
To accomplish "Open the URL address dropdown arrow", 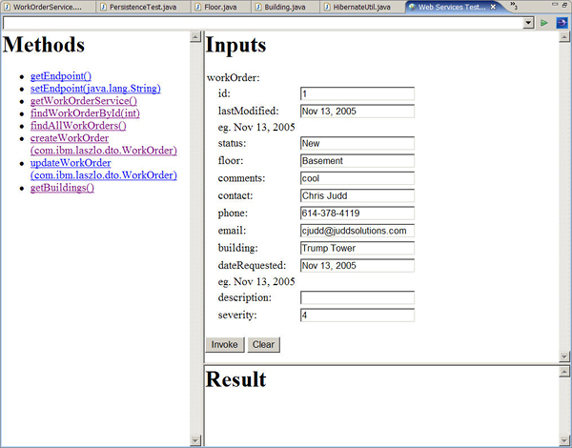I will pyautogui.click(x=528, y=23).
